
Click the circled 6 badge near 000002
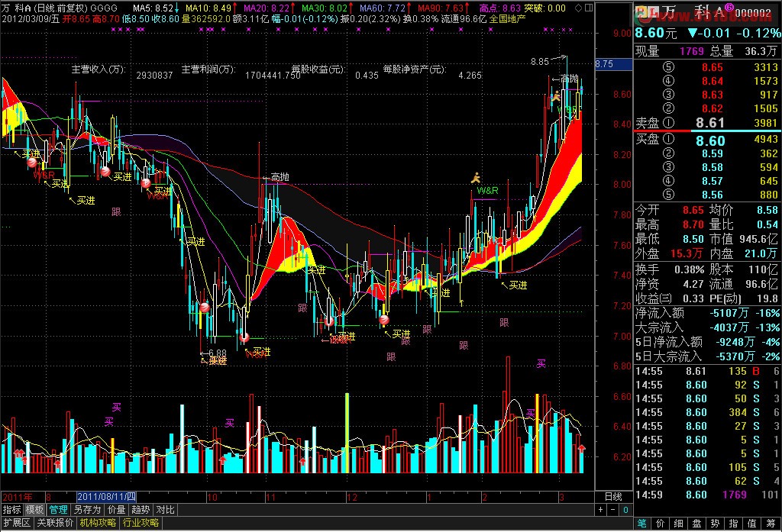point(729,7)
